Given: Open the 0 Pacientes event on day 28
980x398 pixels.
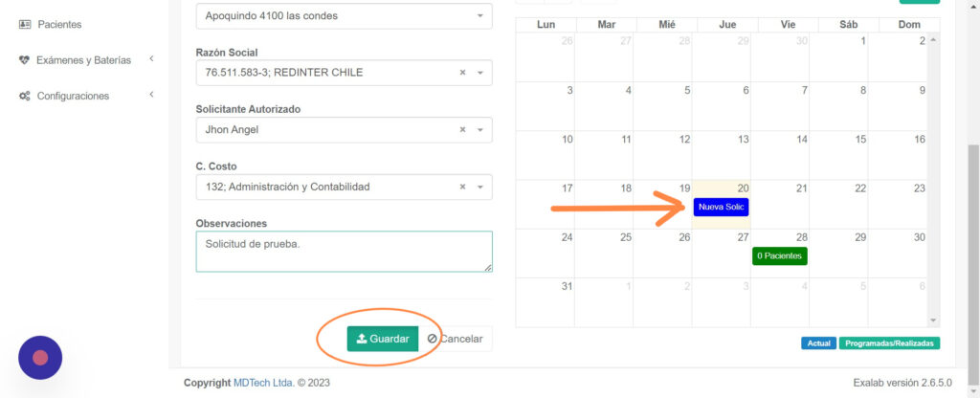Looking at the screenshot, I should point(779,255).
